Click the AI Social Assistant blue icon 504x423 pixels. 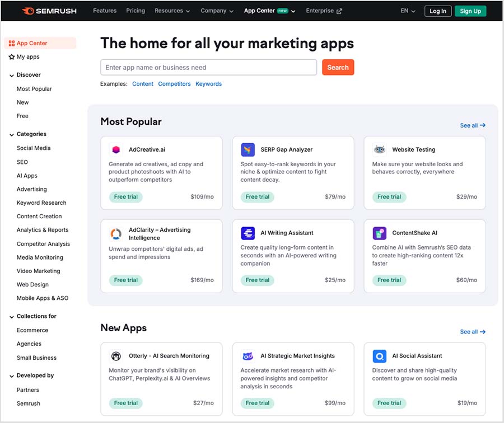point(379,356)
